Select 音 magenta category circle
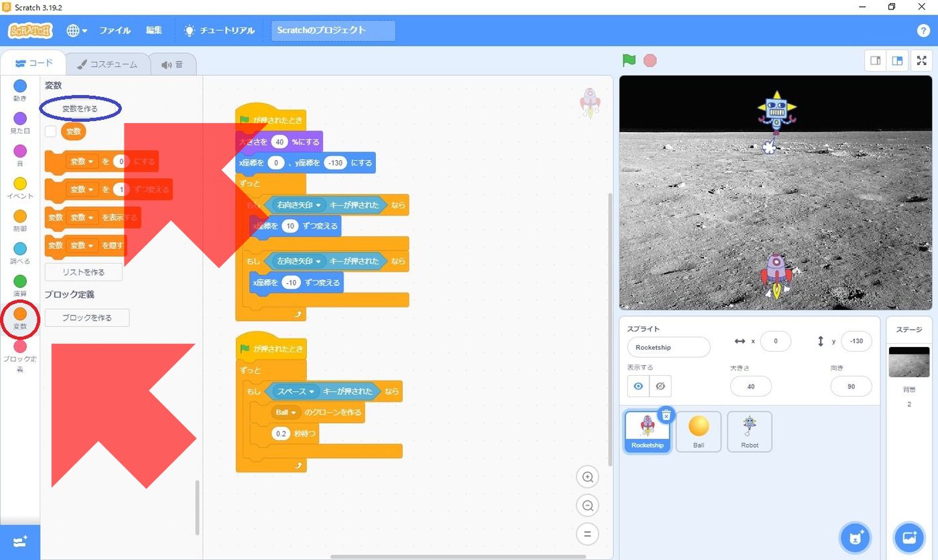 point(20,151)
